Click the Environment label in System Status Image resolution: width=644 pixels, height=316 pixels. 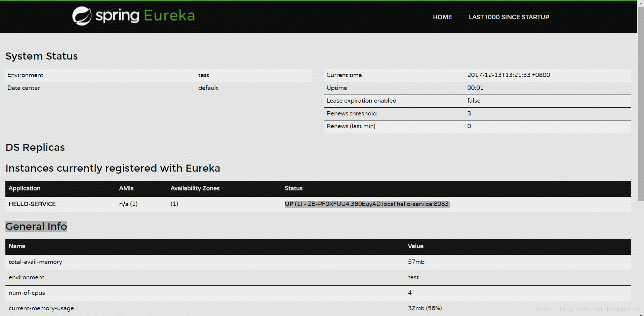coord(25,75)
